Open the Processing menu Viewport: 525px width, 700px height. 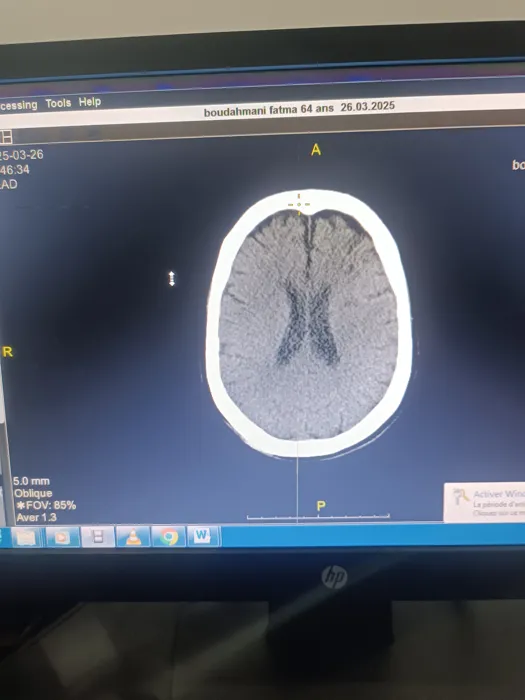18,105
